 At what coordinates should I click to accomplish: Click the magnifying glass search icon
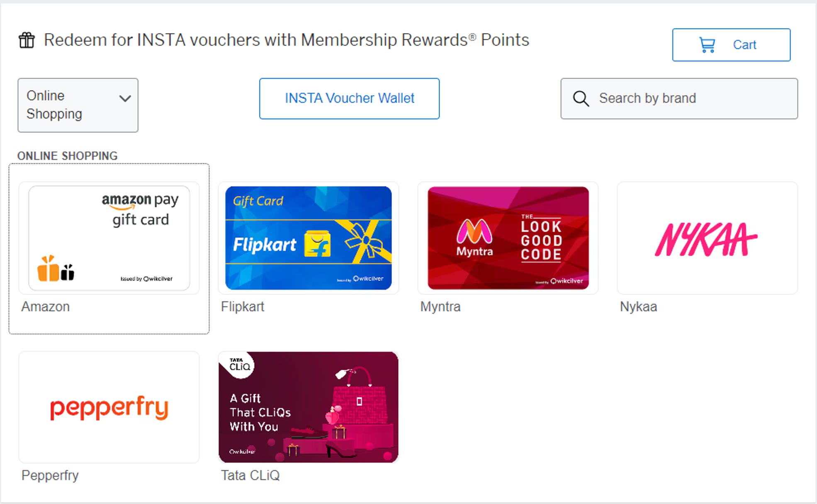(581, 98)
